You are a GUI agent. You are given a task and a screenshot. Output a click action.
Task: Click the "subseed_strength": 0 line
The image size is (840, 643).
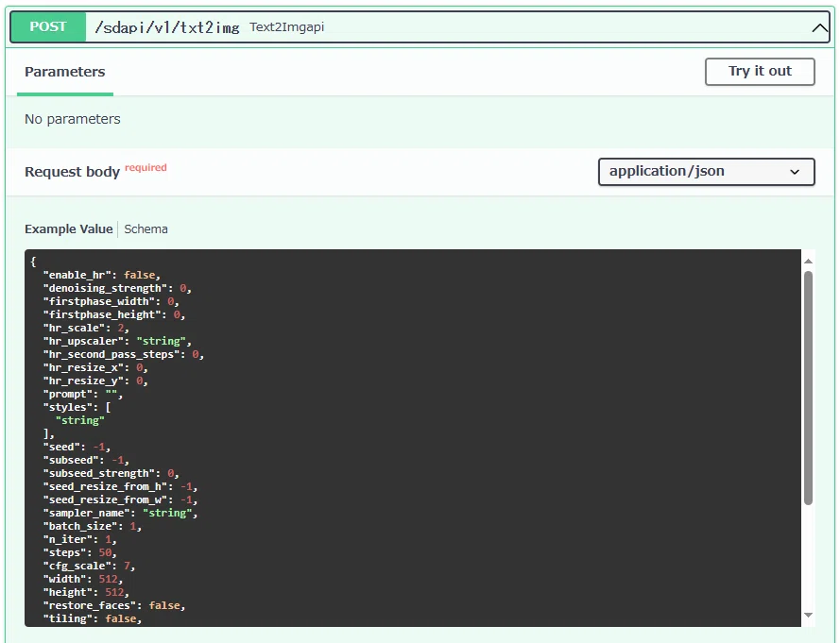[x=111, y=473]
